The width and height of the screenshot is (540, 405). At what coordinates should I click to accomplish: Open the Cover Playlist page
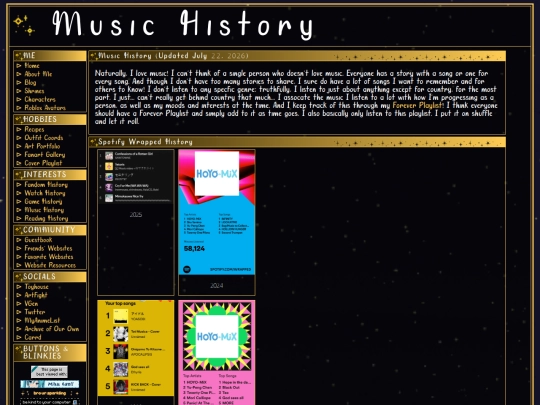[x=43, y=163]
